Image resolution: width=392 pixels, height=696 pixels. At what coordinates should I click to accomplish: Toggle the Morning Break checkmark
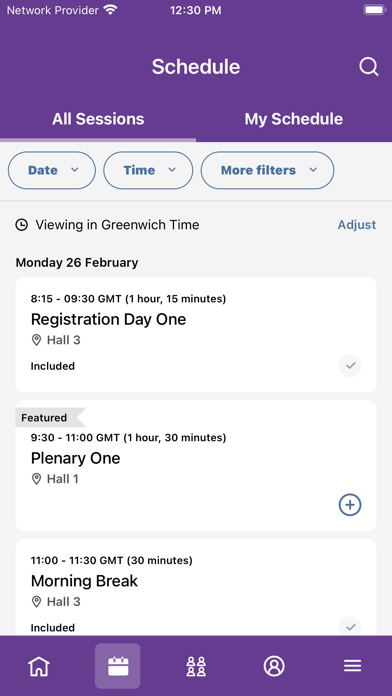click(350, 626)
